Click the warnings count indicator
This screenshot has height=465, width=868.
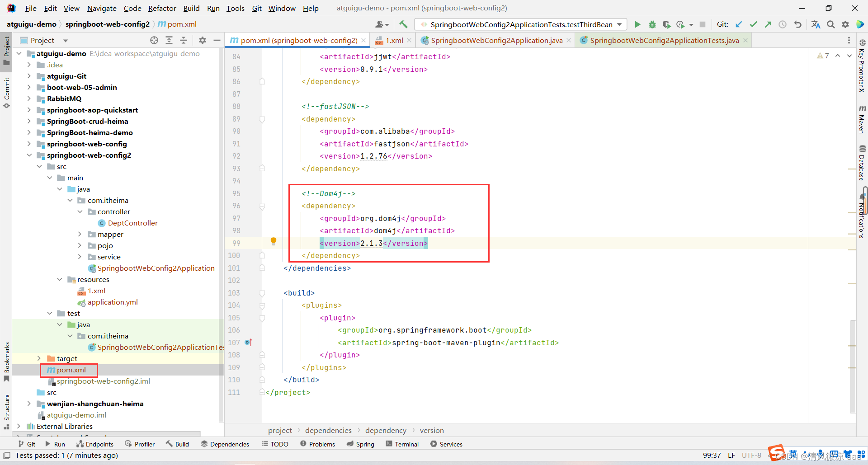(x=823, y=56)
